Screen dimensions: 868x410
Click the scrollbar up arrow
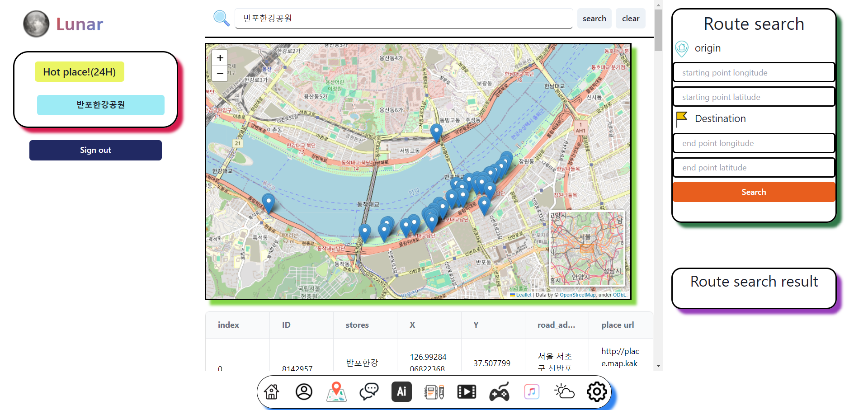click(x=658, y=5)
